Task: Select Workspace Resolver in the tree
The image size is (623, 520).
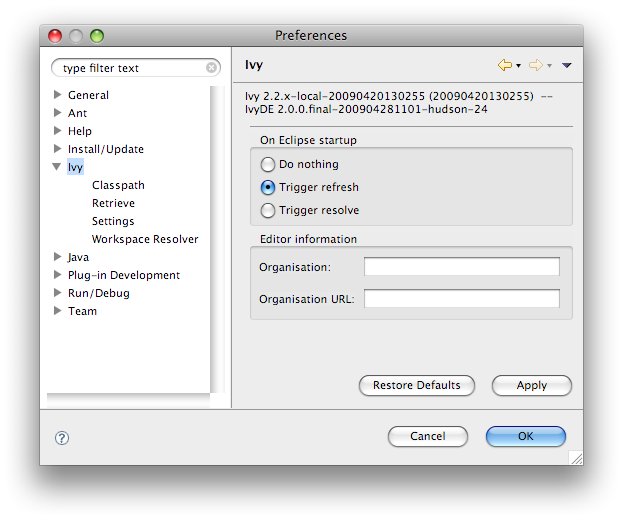Action: pos(145,239)
